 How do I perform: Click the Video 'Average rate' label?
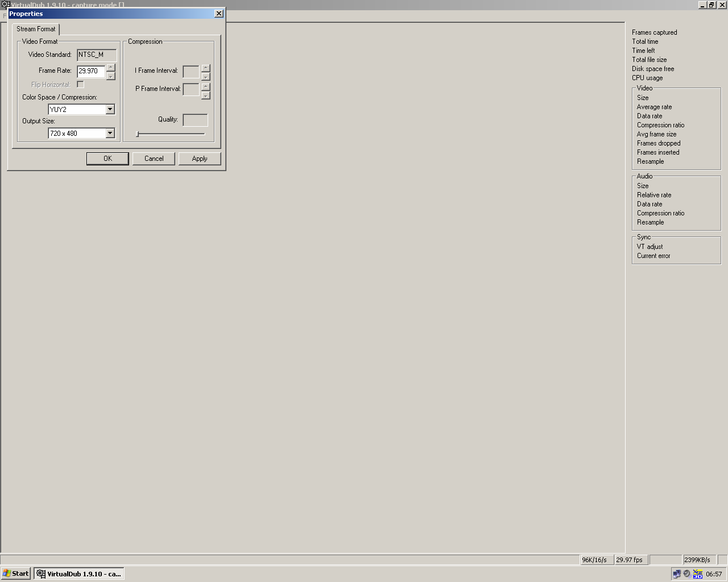[x=654, y=107]
